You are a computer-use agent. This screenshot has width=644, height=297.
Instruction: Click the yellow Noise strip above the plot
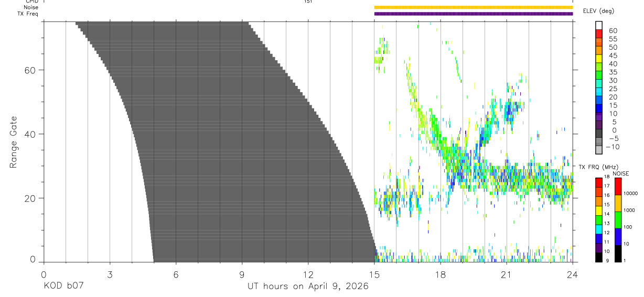[473, 7]
